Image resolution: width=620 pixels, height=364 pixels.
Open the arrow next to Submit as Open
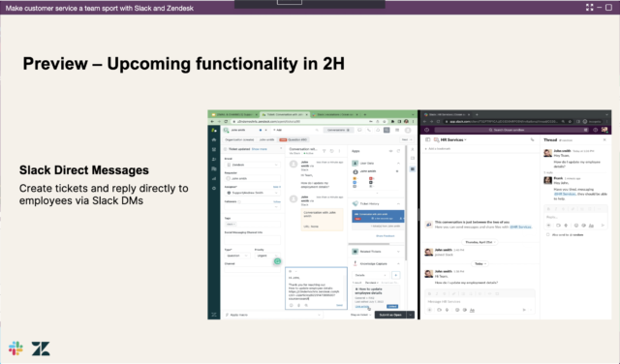click(x=411, y=315)
